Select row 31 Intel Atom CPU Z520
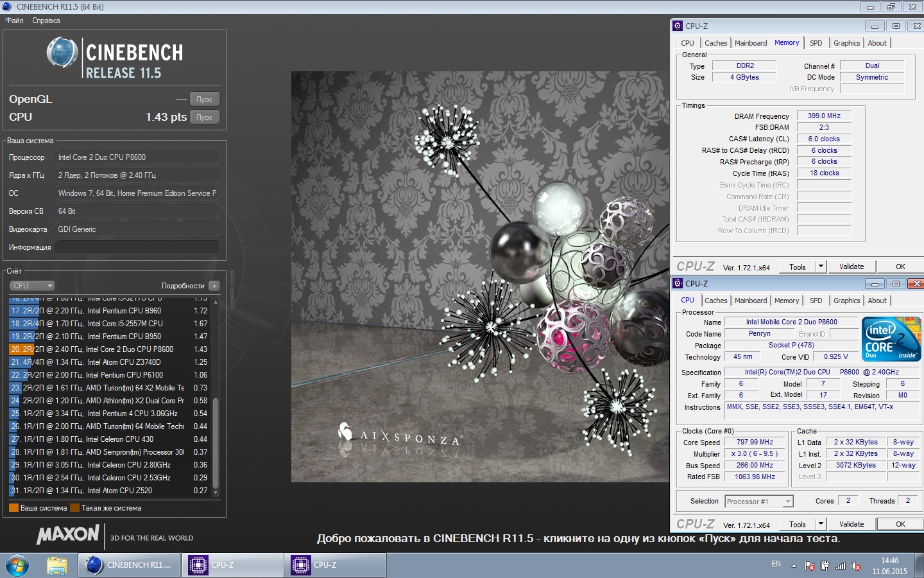Image resolution: width=924 pixels, height=578 pixels. click(x=109, y=491)
